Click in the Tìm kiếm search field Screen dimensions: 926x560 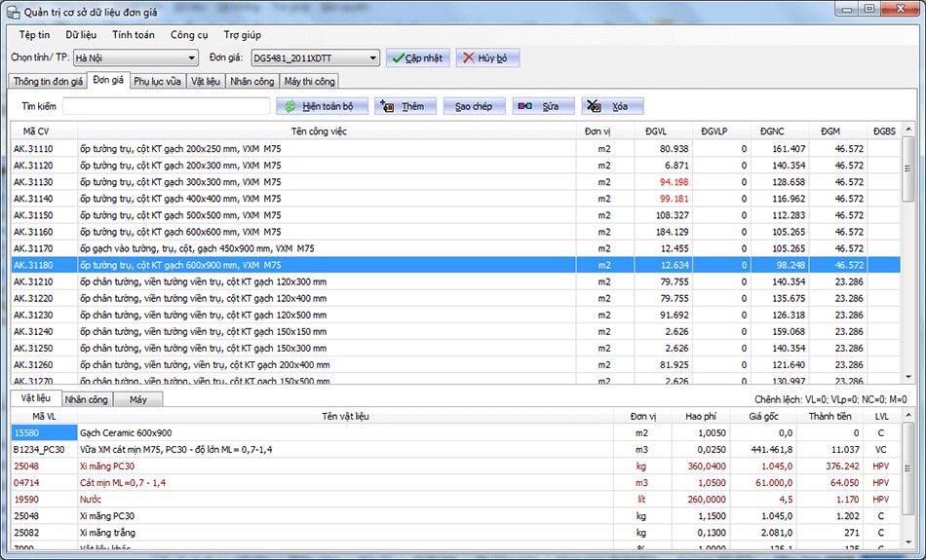[x=166, y=106]
